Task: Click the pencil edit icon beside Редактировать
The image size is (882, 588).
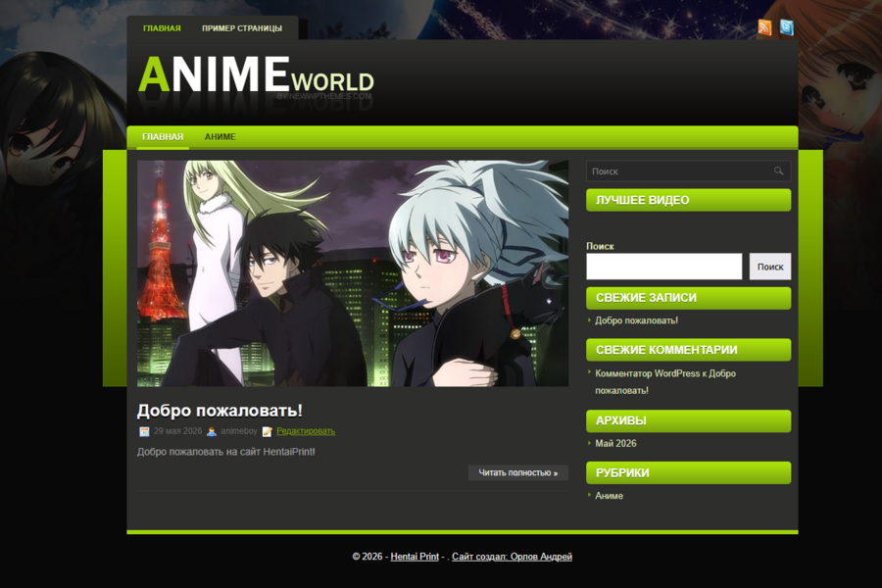Action: [x=268, y=431]
